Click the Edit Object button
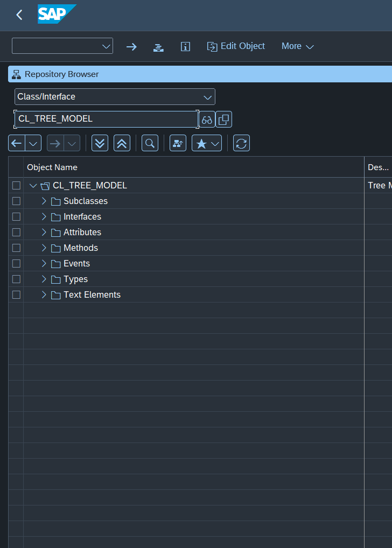 (236, 46)
